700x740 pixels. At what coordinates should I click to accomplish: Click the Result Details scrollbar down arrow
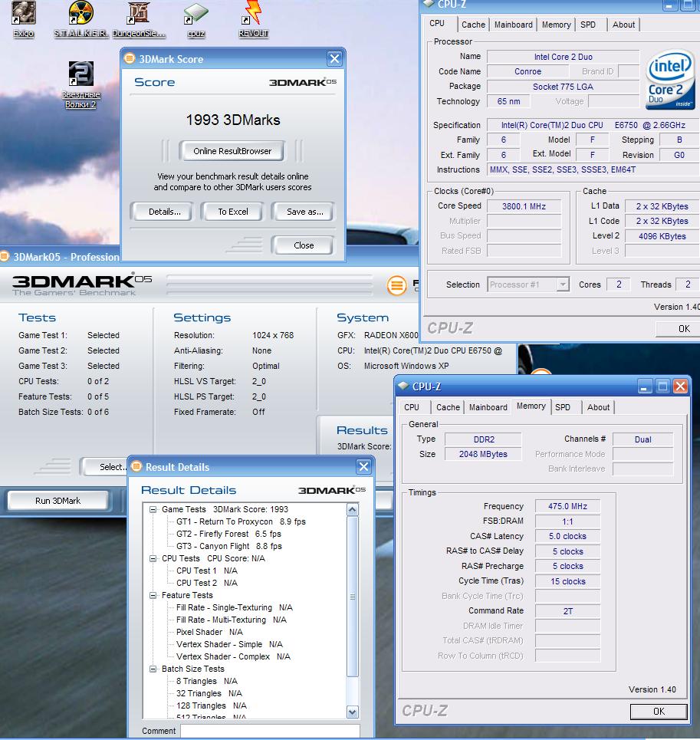[353, 712]
